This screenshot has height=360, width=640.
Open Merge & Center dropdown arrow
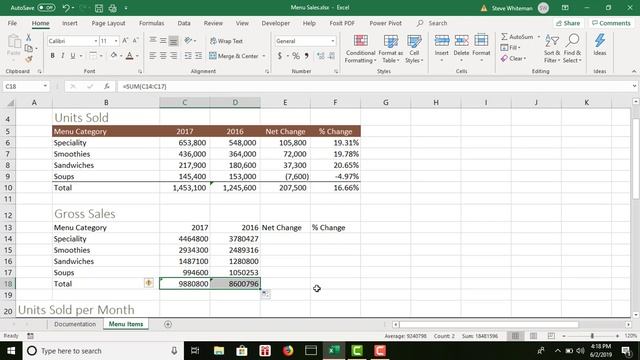pyautogui.click(x=264, y=56)
